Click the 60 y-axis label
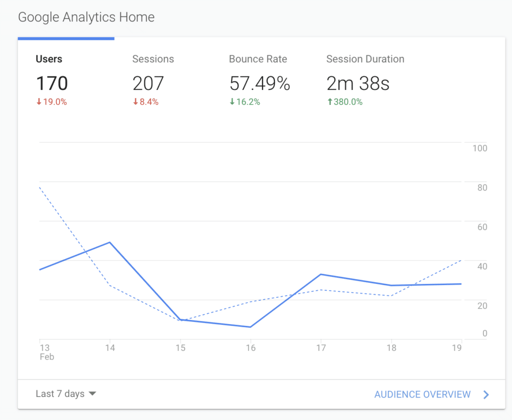512x420 pixels. point(482,227)
